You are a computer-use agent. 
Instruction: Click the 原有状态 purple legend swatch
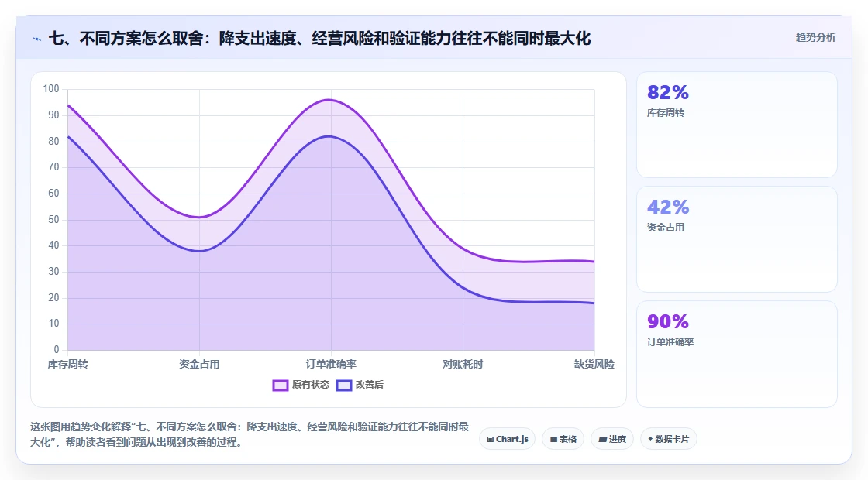(x=280, y=386)
